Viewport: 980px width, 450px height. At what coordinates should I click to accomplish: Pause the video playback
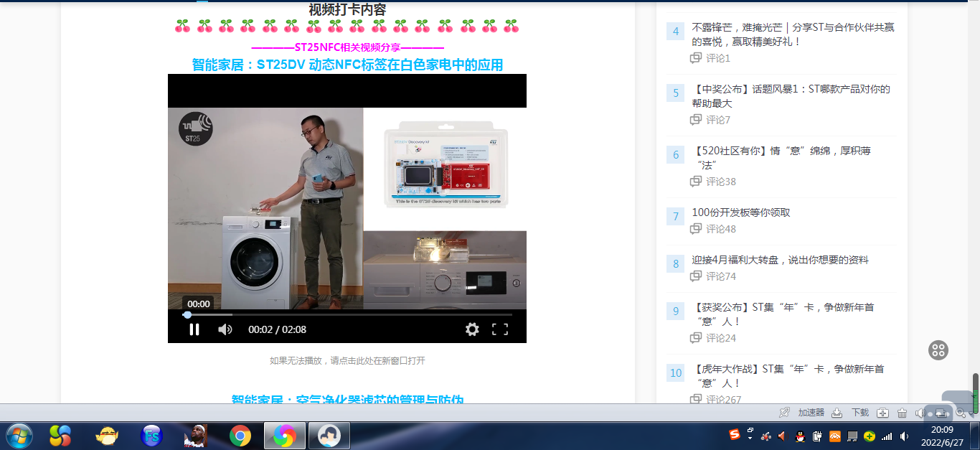pos(194,329)
